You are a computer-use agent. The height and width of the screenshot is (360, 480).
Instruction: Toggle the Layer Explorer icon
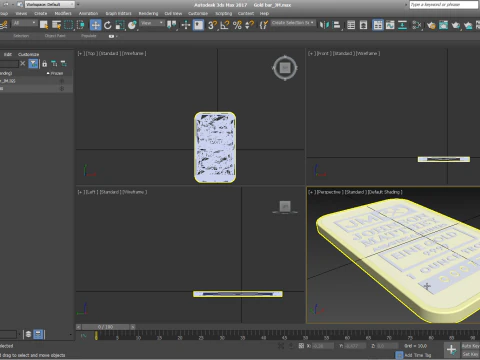coord(363,25)
